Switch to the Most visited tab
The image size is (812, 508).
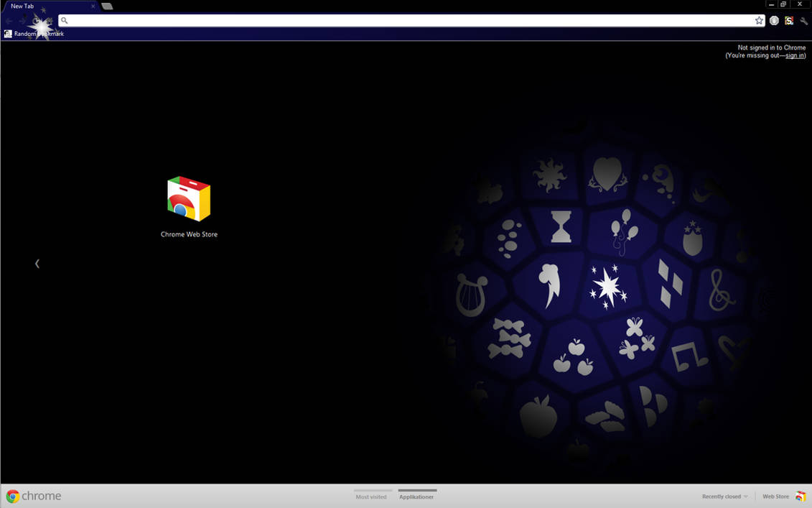[372, 496]
